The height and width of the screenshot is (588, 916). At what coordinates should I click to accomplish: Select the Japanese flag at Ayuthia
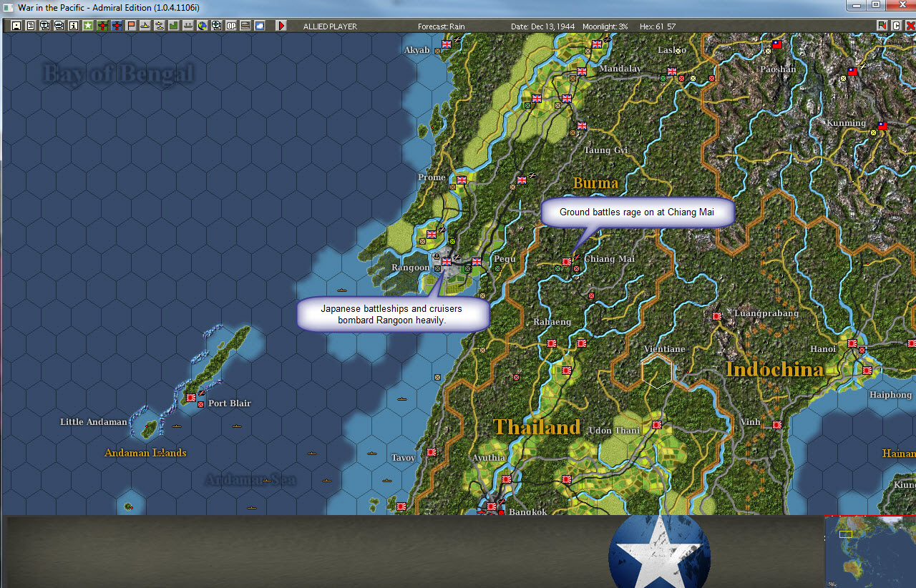506,479
